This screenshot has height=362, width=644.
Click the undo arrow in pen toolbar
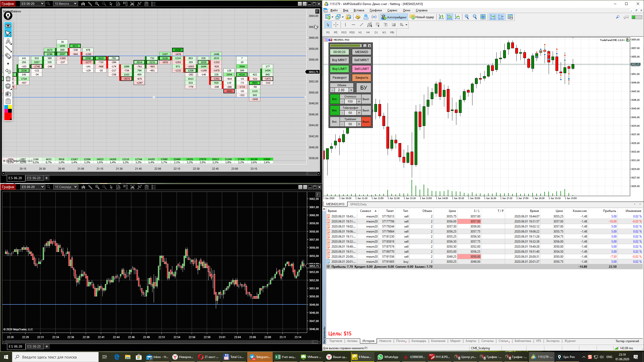tap(8, 71)
